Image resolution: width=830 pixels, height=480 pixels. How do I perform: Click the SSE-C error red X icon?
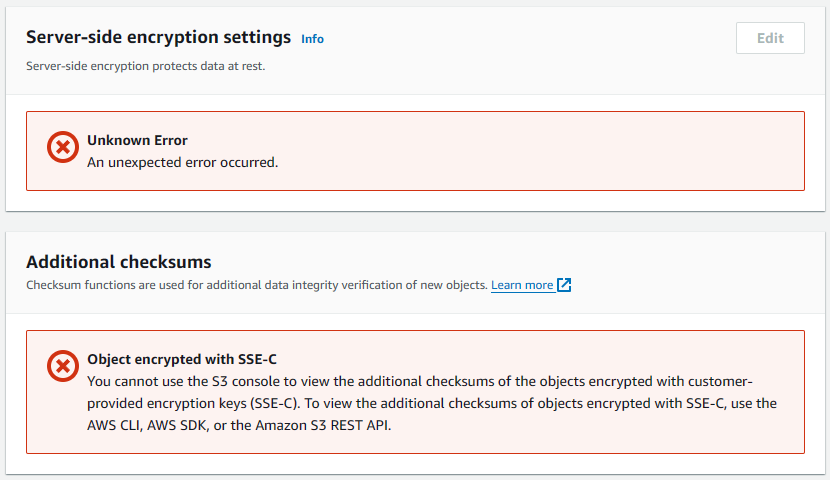point(62,366)
